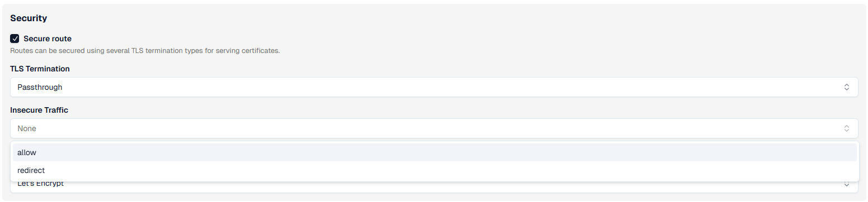The image size is (868, 202).
Task: Choose the last Insecure Traffic list option
Action: (x=434, y=170)
